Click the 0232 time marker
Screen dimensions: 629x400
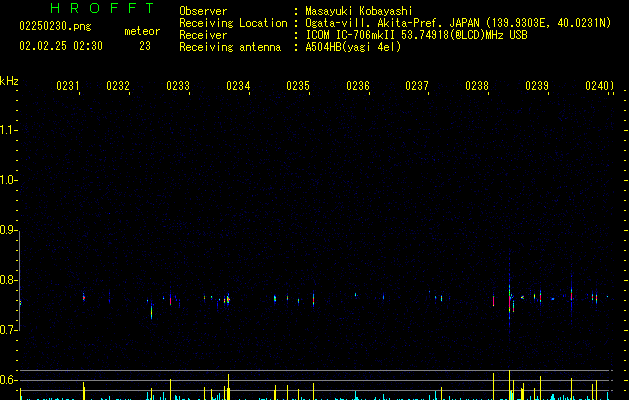pyautogui.click(x=118, y=85)
